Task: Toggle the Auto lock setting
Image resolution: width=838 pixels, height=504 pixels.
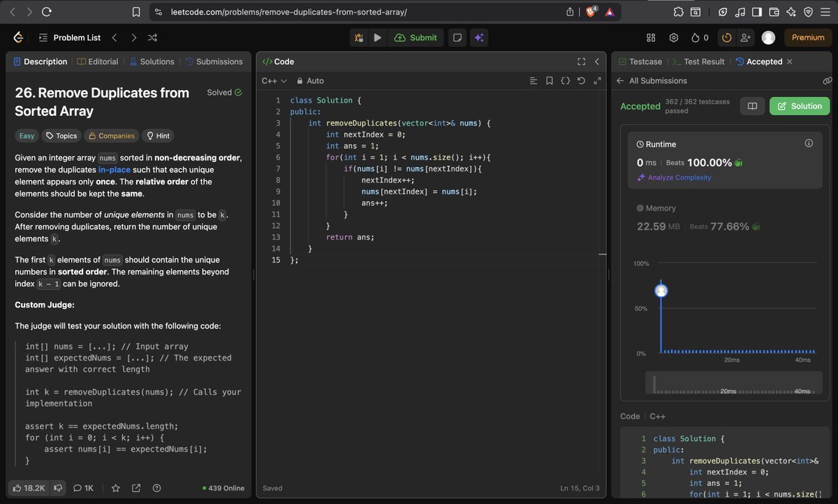Action: click(x=310, y=81)
